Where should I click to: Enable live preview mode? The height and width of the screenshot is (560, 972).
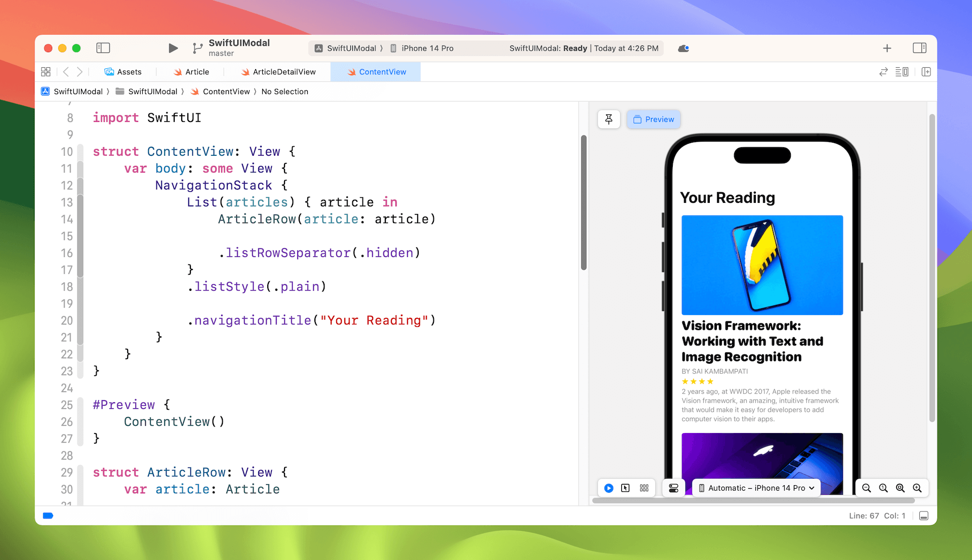pos(609,488)
